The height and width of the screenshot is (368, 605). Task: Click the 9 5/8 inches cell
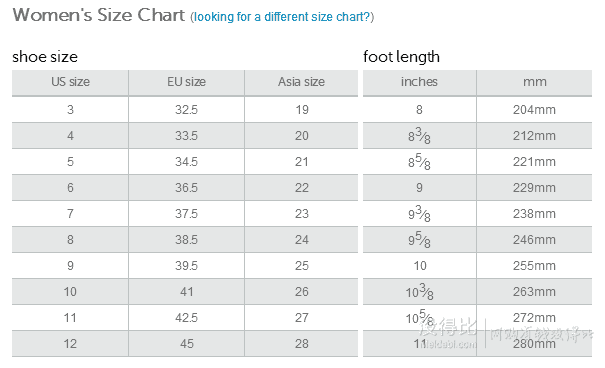coord(419,240)
